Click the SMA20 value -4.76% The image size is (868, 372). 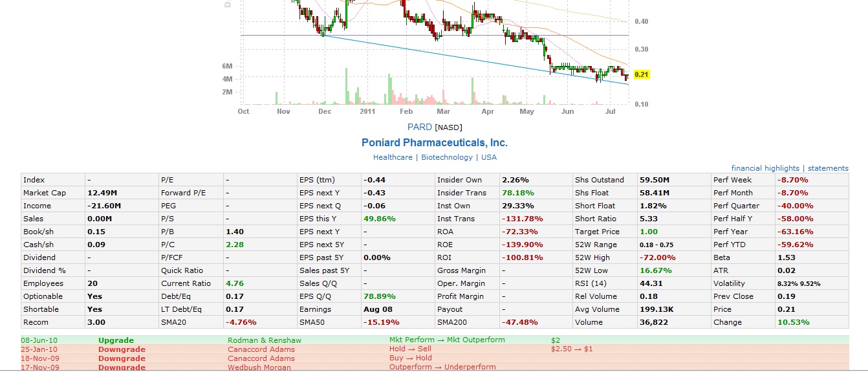(x=241, y=322)
